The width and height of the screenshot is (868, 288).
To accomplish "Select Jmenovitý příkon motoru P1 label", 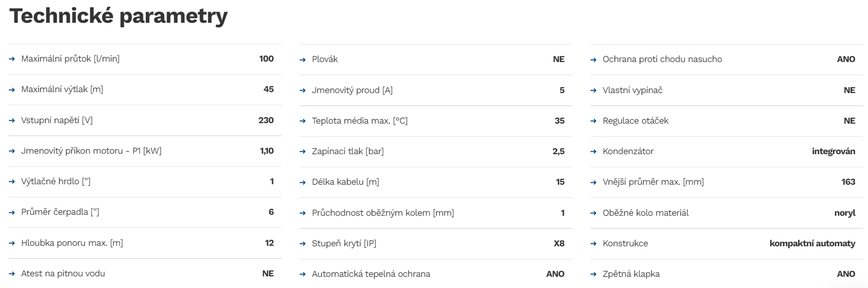I will click(91, 151).
